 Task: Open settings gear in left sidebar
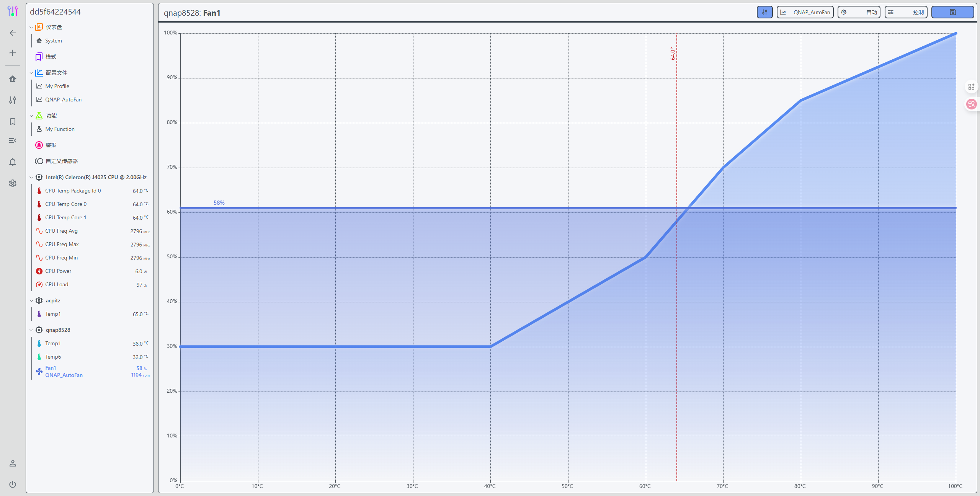pos(13,183)
